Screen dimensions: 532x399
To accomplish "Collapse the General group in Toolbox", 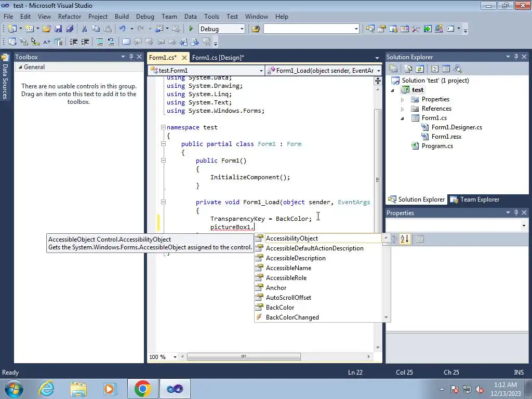I will click(20, 67).
